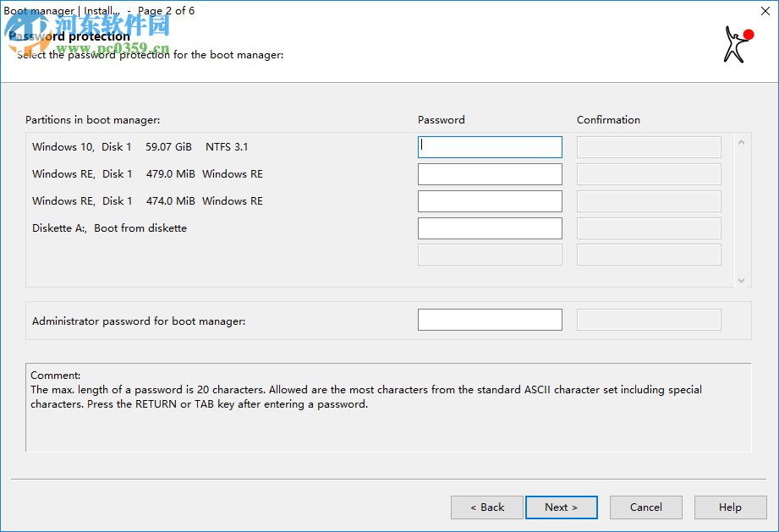
Task: Click the Diskette A: password field
Action: pos(490,228)
